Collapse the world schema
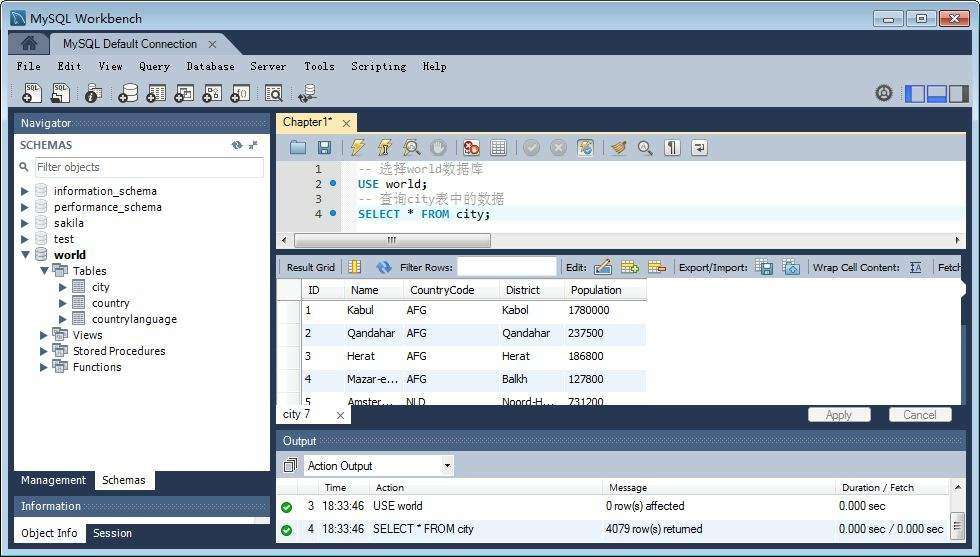 click(x=25, y=254)
